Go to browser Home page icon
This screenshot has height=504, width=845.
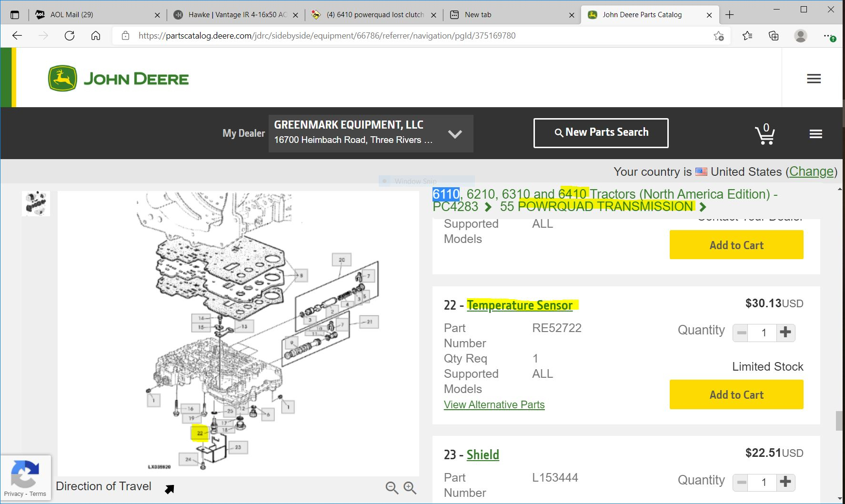tap(96, 36)
